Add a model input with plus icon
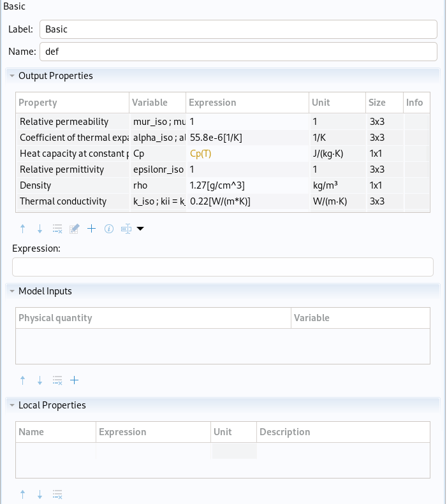The width and height of the screenshot is (447, 504). [x=74, y=380]
